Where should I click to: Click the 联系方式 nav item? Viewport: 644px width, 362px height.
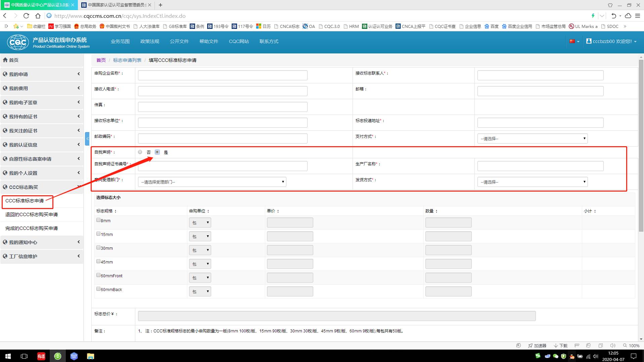click(269, 41)
